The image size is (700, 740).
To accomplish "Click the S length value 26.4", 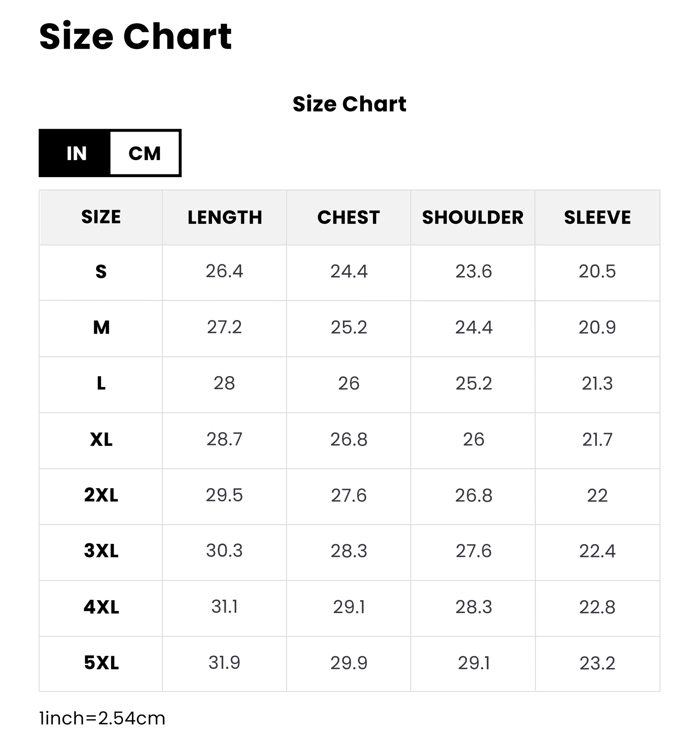I will point(224,271).
